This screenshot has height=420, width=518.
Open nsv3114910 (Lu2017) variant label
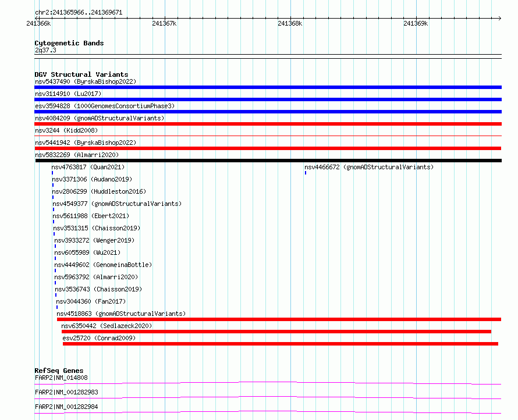pyautogui.click(x=68, y=94)
